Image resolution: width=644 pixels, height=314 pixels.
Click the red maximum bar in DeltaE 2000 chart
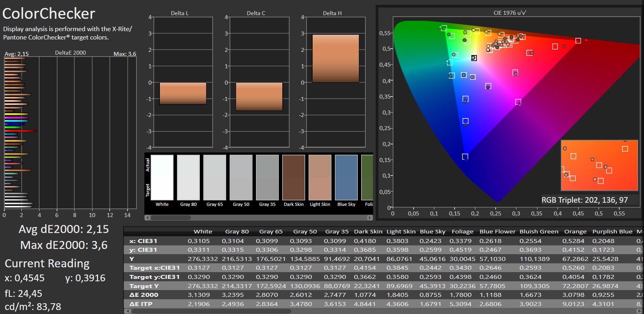click(20, 131)
